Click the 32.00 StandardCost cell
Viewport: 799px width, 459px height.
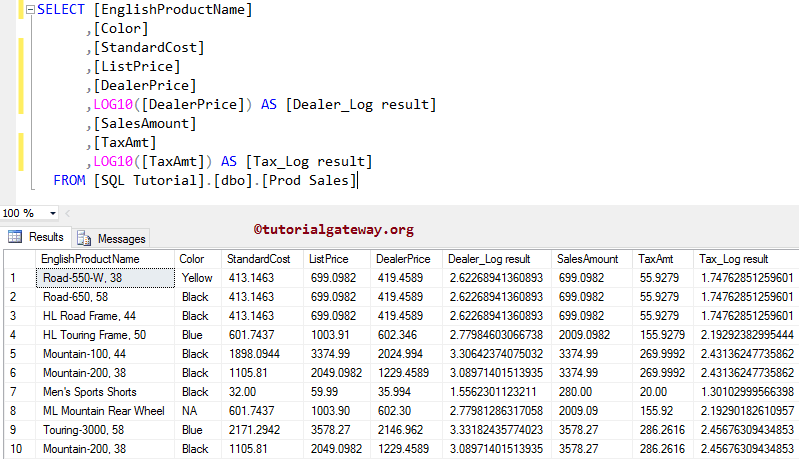[x=262, y=392]
